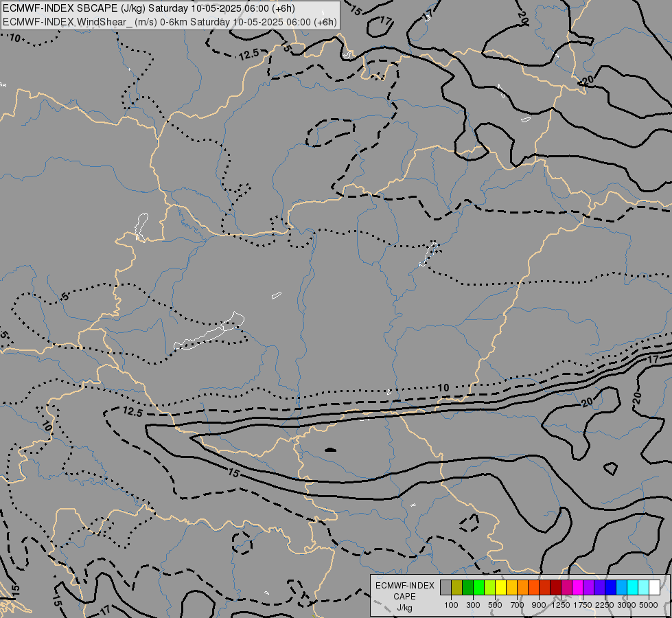Click the 100 value on the legend scale
Screen dimensions: 672x618
(451, 605)
